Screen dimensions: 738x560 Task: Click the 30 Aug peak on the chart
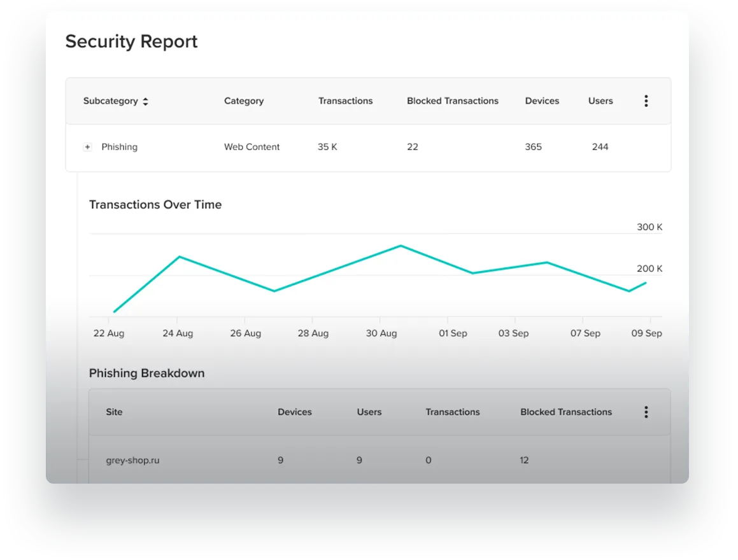click(401, 246)
